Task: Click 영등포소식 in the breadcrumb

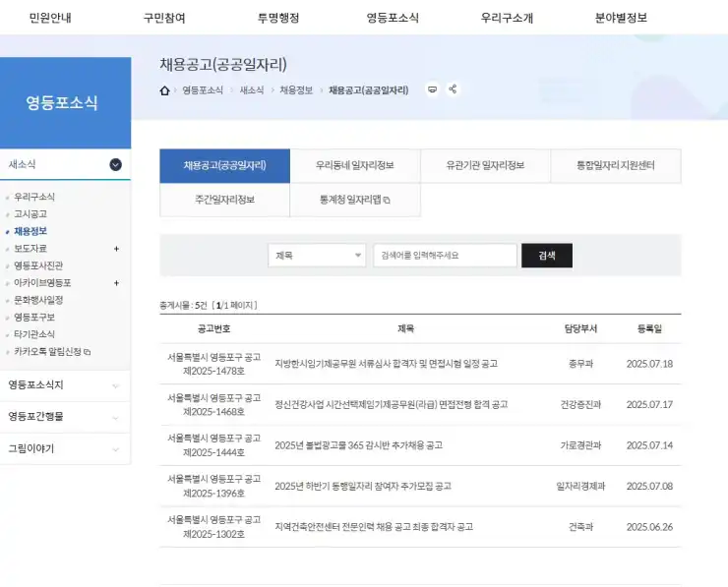Action: 203,90
